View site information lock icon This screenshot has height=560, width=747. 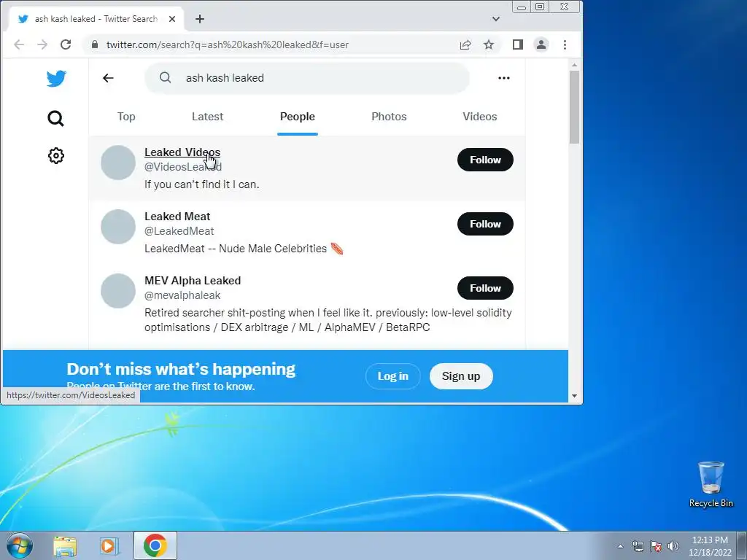pyautogui.click(x=95, y=44)
